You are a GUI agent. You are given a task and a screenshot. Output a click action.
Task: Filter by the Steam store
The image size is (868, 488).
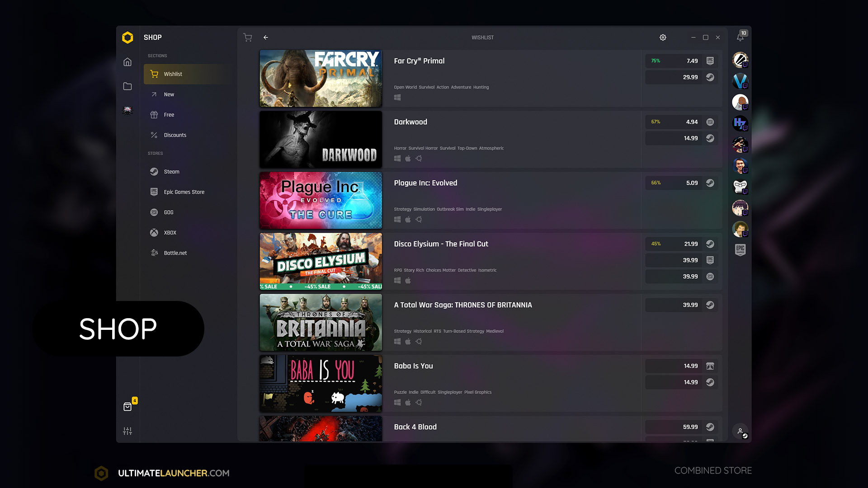[x=187, y=172]
